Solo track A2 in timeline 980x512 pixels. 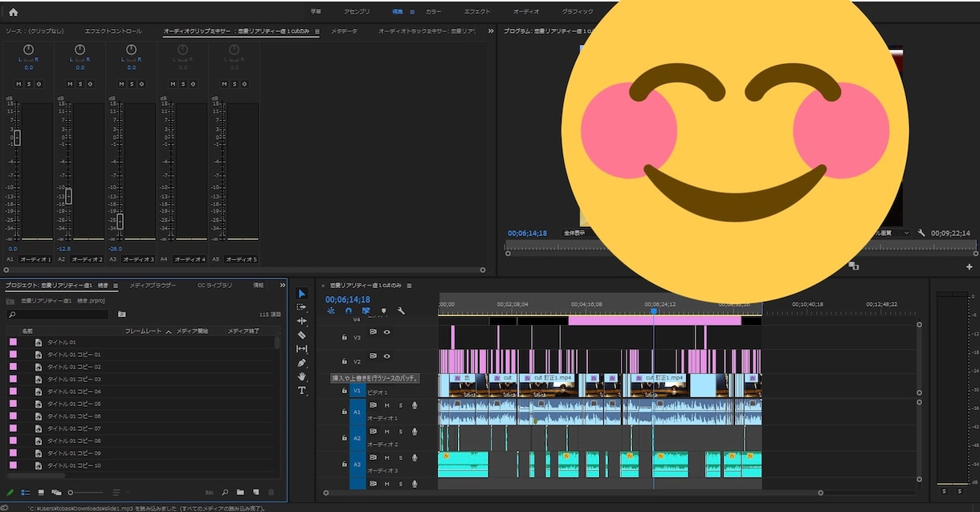coord(401,432)
